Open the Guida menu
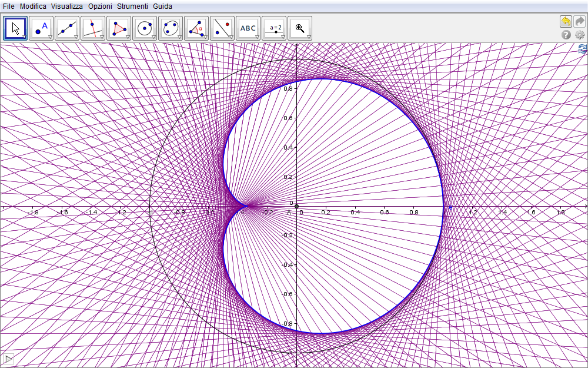 pyautogui.click(x=163, y=6)
